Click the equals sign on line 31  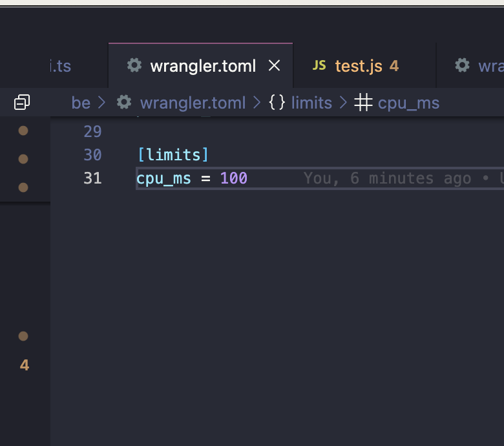tap(205, 178)
